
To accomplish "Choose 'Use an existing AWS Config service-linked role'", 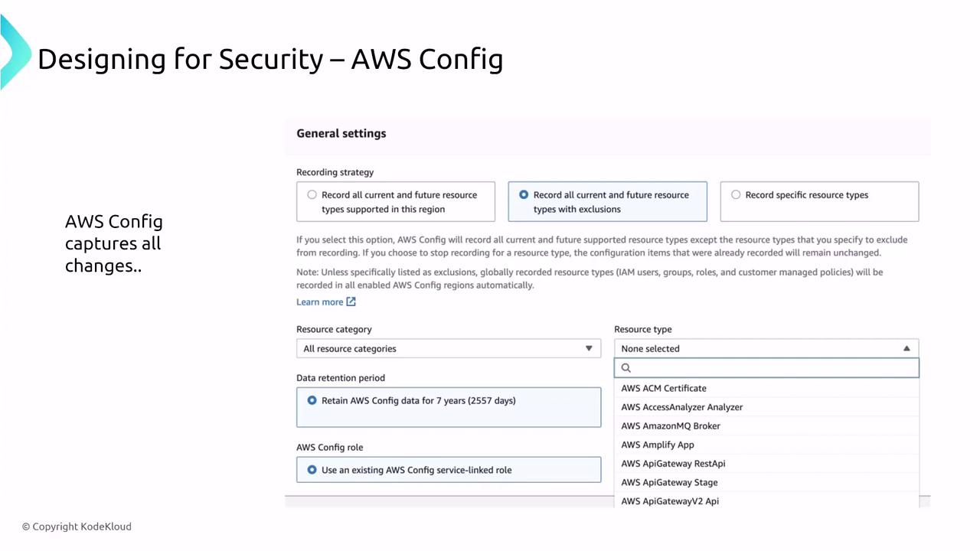I will (312, 470).
